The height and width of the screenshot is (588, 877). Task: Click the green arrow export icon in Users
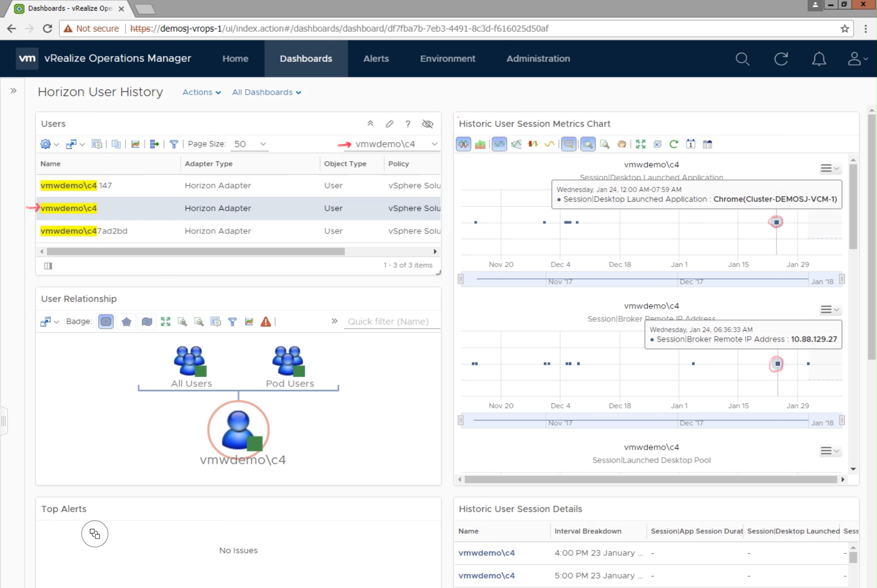pos(154,144)
